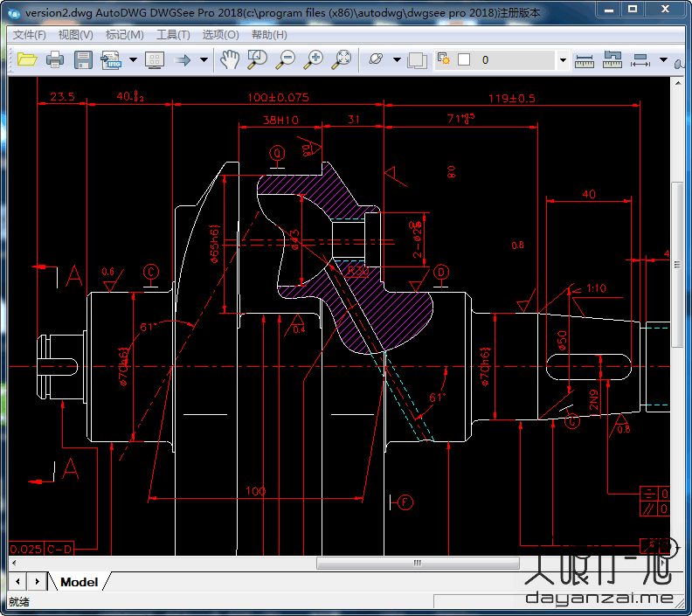The height and width of the screenshot is (616, 692).
Task: Click the white layer color swatch
Action: (464, 59)
